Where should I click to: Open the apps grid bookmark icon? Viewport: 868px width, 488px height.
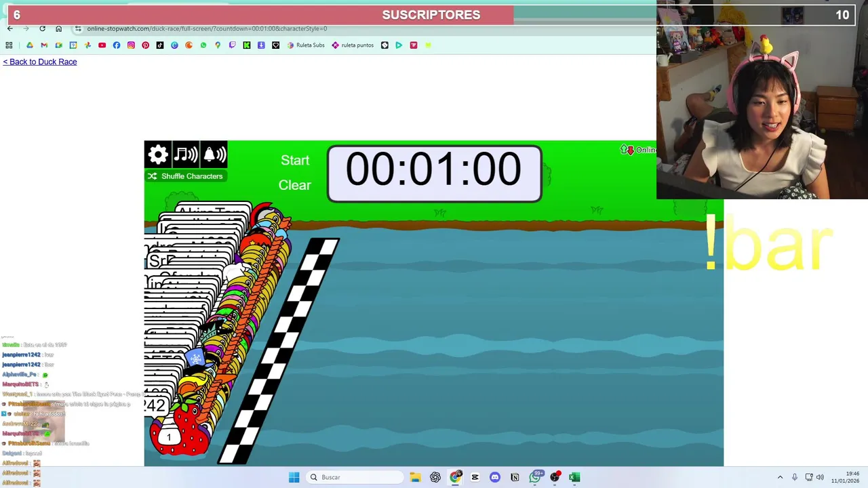pyautogui.click(x=9, y=45)
